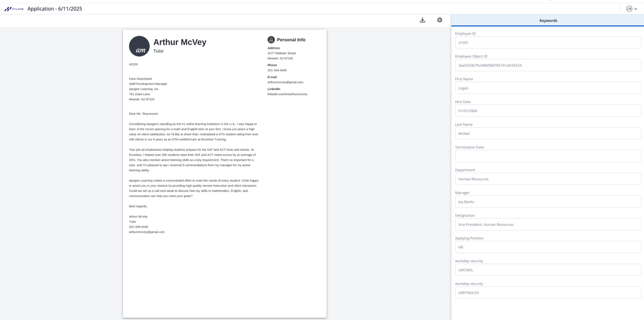Click the Personal Info person icon

coord(271,40)
